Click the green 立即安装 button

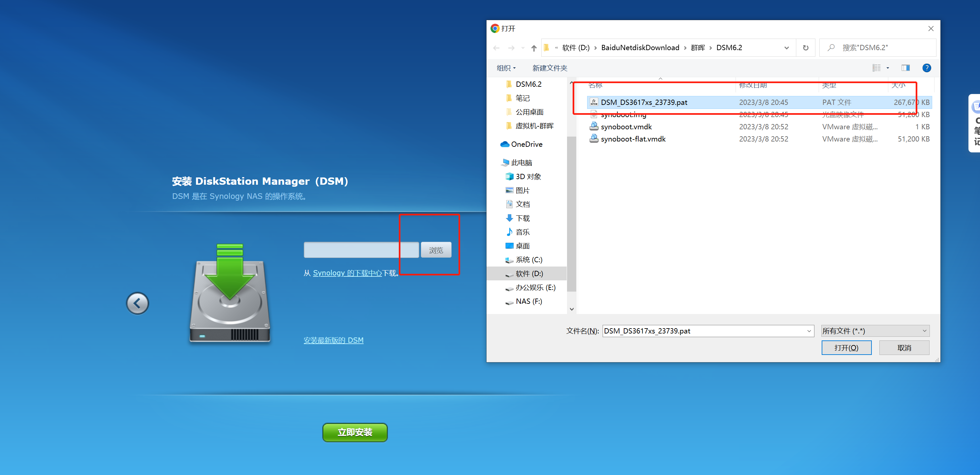[355, 432]
